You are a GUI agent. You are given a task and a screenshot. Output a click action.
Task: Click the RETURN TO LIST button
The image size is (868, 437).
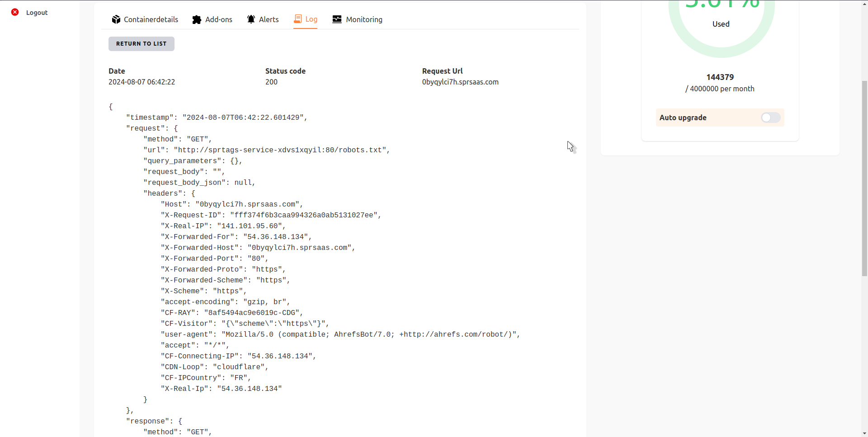click(x=141, y=43)
